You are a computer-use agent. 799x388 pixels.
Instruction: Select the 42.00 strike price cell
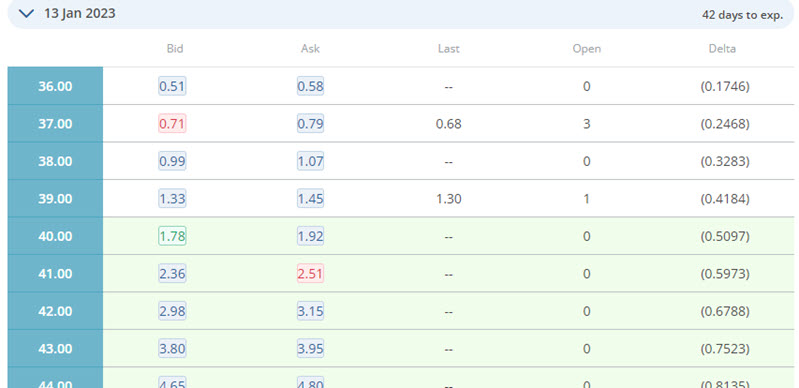click(x=55, y=311)
